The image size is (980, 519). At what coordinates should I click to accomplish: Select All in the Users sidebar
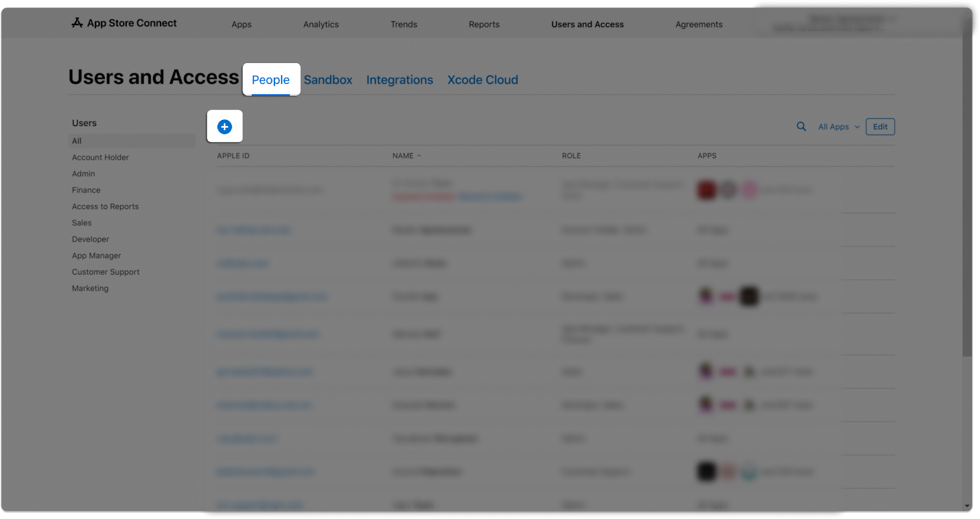coord(132,141)
